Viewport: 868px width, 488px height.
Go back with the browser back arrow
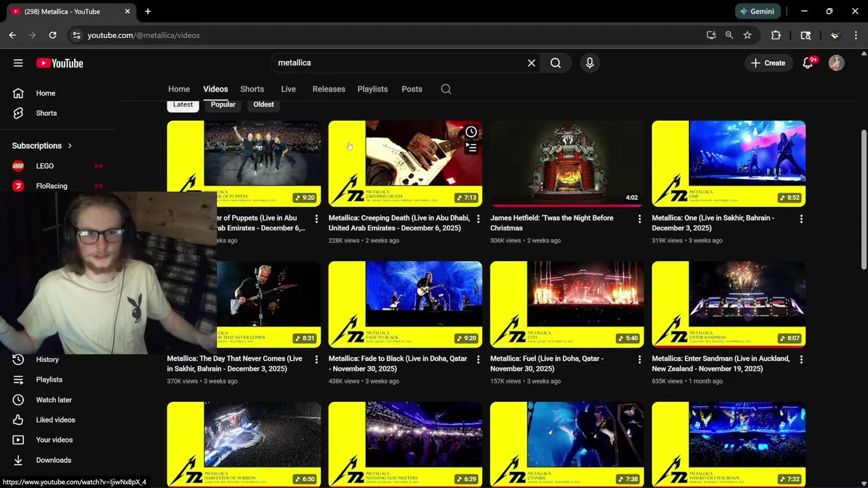tap(12, 35)
